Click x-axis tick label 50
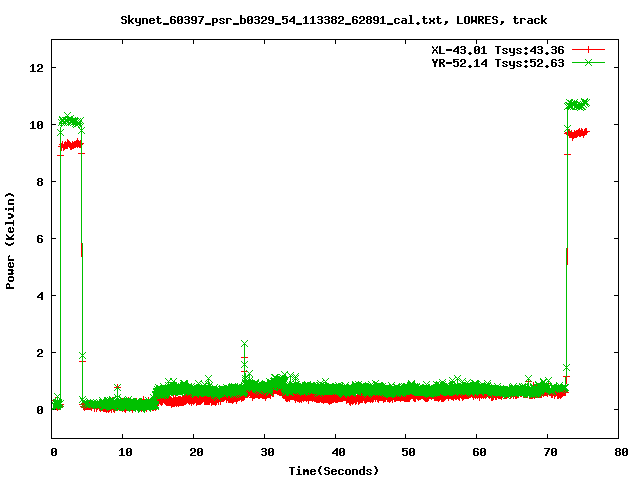The height and width of the screenshot is (480, 640). coord(408,452)
